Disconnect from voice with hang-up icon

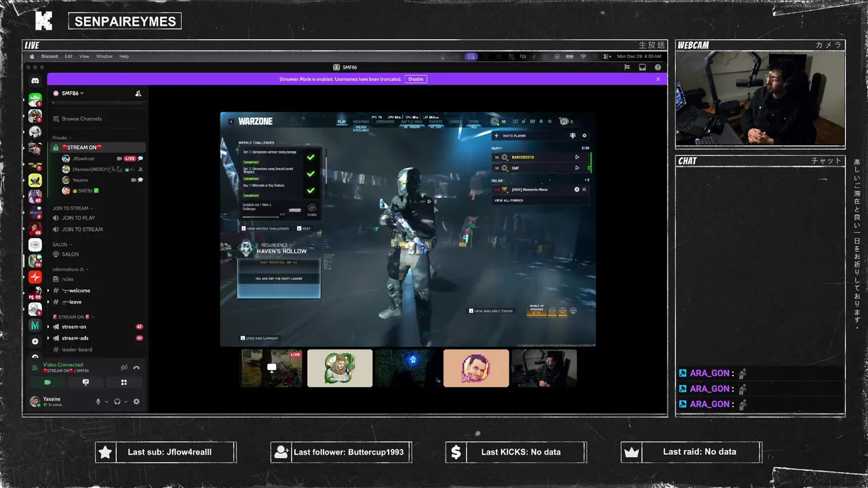click(x=136, y=367)
